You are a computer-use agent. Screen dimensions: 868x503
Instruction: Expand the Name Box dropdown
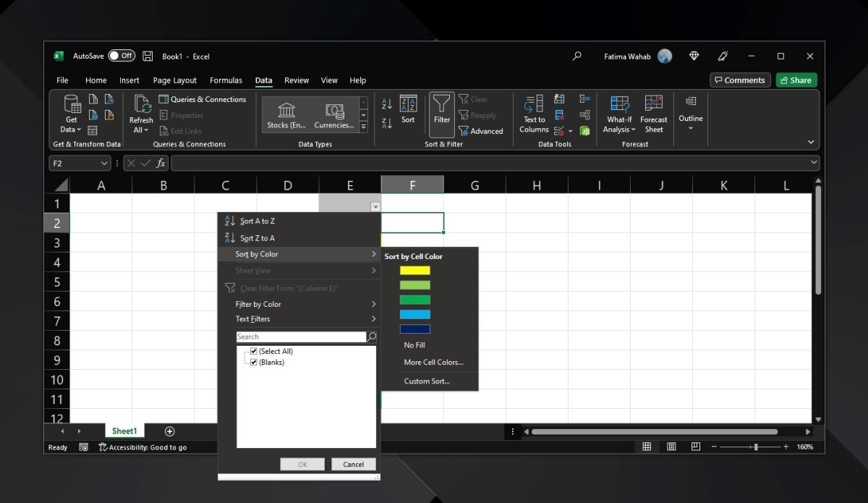coord(105,164)
